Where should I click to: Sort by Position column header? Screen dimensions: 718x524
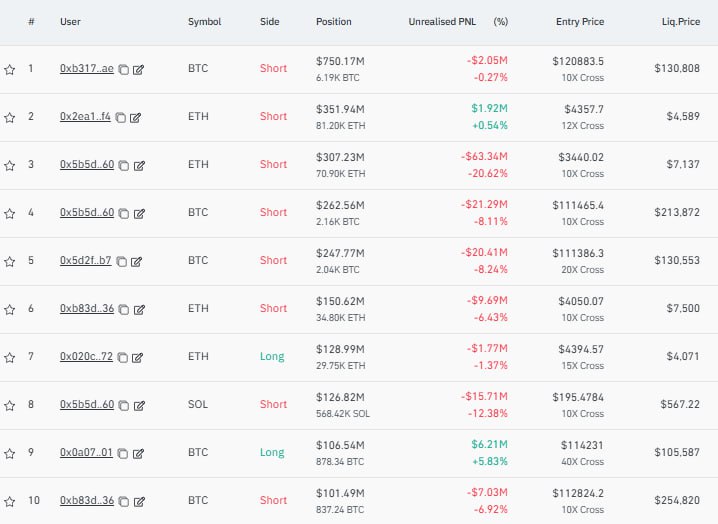coord(333,21)
